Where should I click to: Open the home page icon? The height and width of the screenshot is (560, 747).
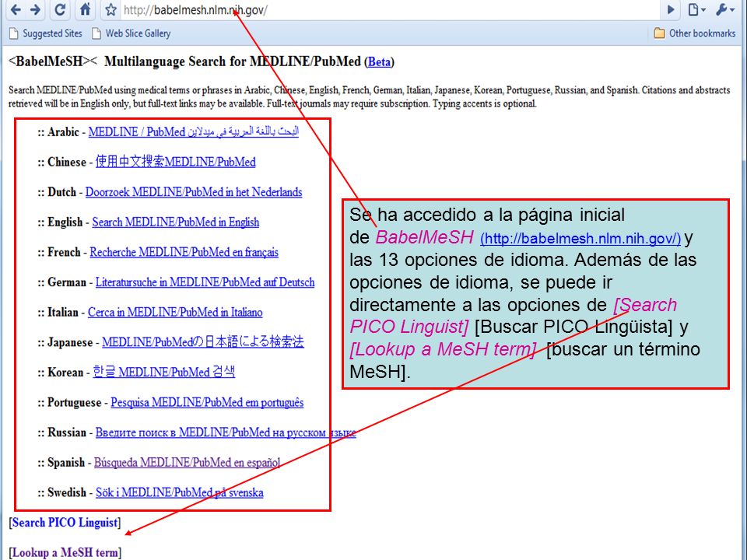[85, 9]
